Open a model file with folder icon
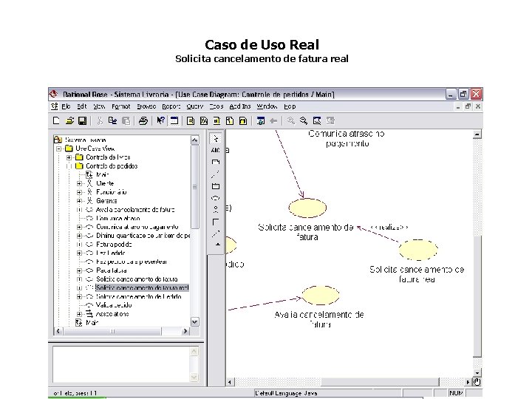Screen dimensions: 532x399 (69, 120)
